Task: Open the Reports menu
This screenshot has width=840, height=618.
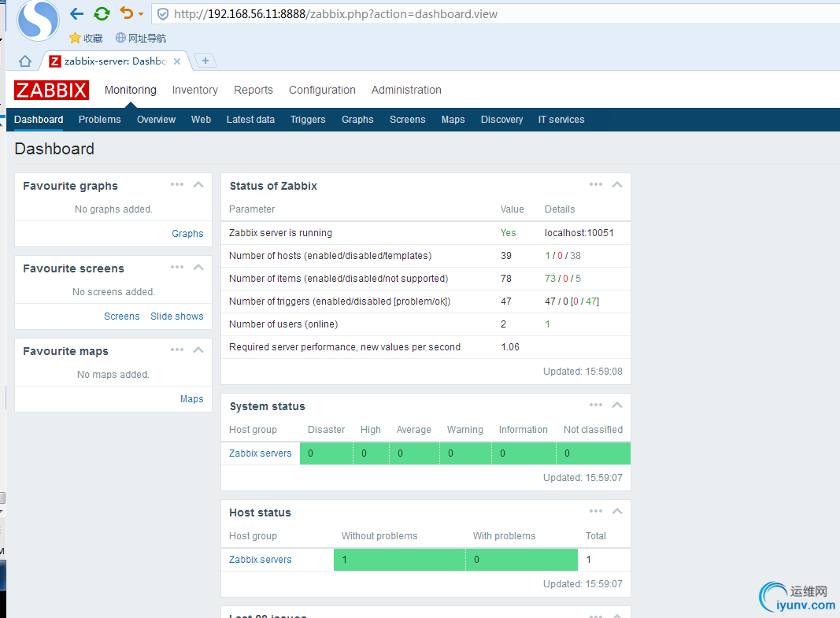Action: click(x=253, y=90)
